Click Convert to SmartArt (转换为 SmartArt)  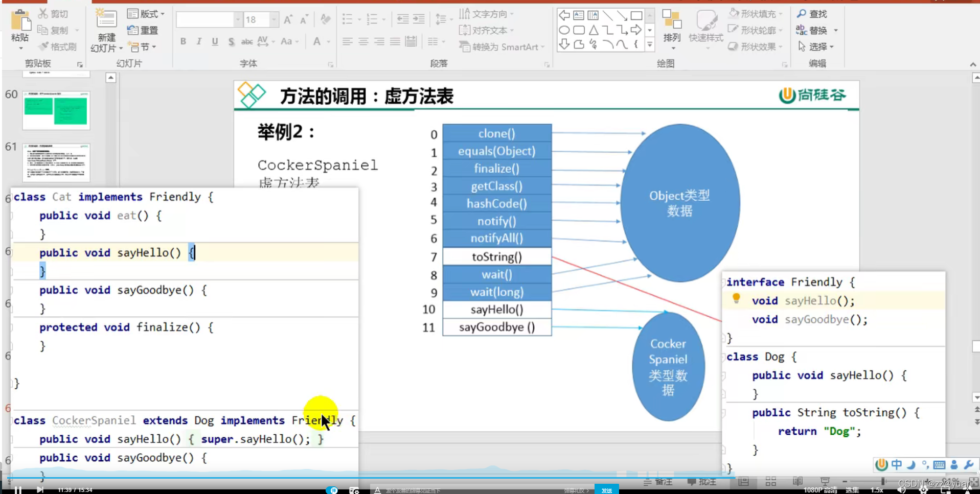click(502, 46)
